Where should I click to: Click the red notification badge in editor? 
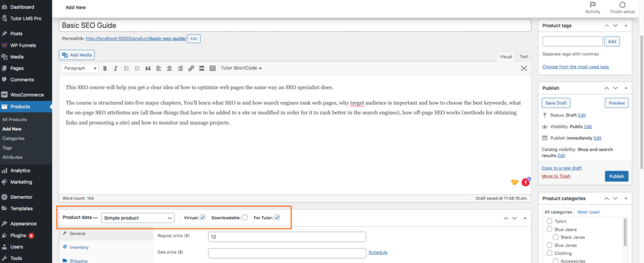tap(525, 182)
